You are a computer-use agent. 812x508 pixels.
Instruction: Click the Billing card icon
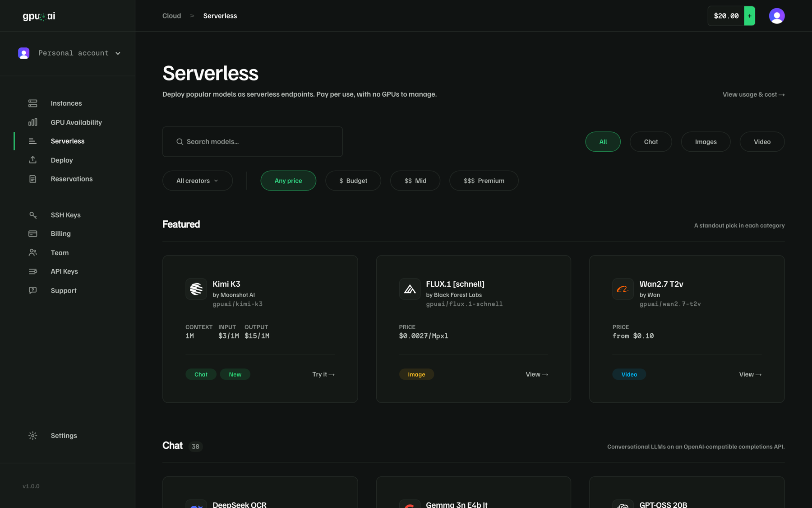[x=33, y=233]
